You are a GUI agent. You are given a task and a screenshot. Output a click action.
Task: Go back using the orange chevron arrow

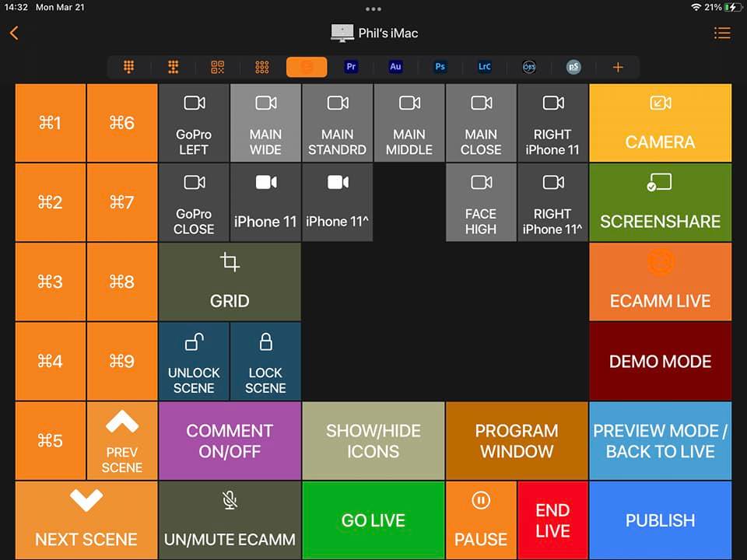pyautogui.click(x=14, y=33)
